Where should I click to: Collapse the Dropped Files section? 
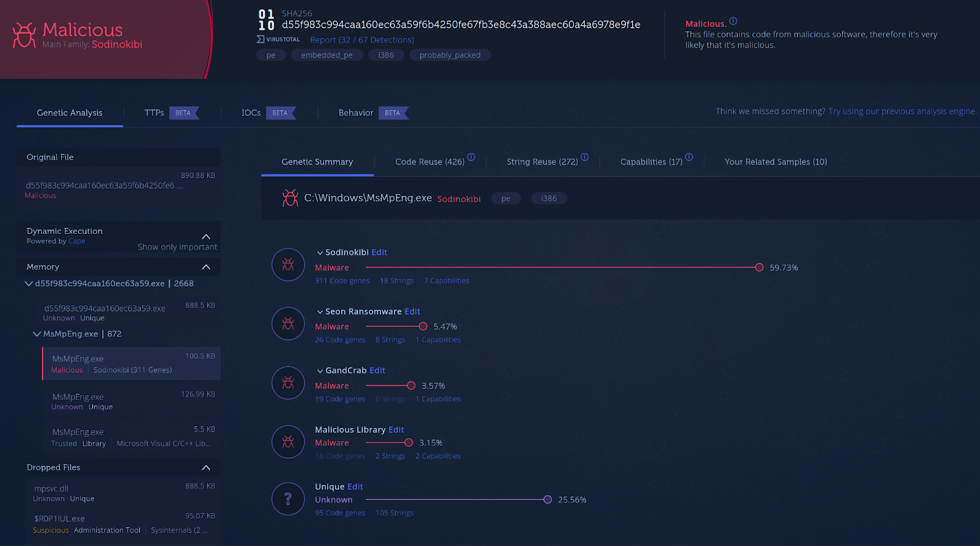[206, 468]
